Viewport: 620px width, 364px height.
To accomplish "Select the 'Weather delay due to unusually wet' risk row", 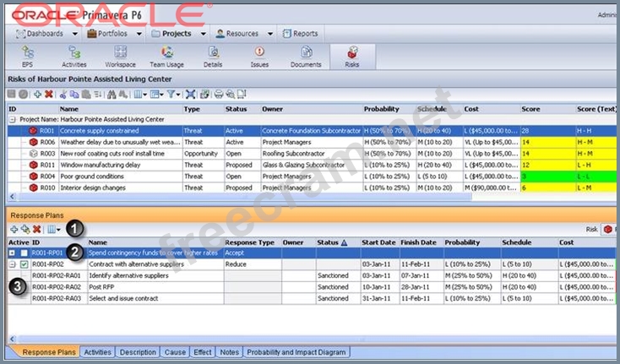I will point(312,142).
